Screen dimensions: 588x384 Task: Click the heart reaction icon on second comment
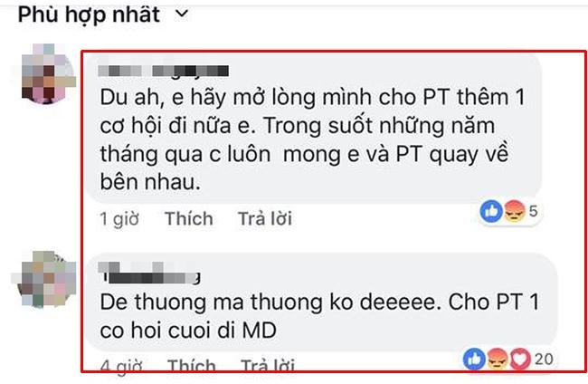point(519,360)
